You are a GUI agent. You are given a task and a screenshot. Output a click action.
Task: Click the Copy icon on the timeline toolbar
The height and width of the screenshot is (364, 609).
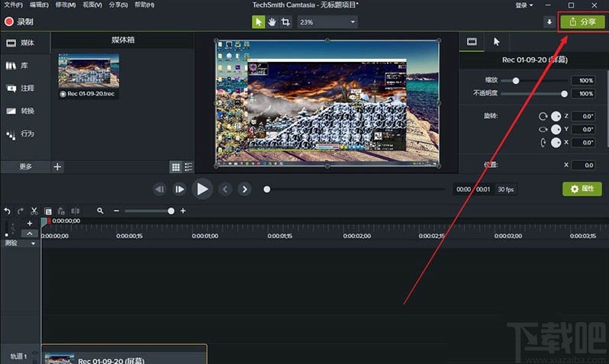tap(48, 211)
